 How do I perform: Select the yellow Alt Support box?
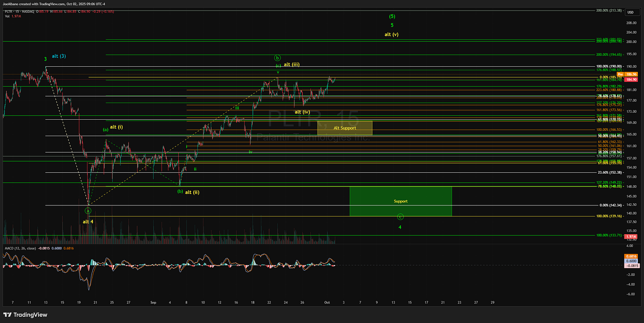(345, 128)
